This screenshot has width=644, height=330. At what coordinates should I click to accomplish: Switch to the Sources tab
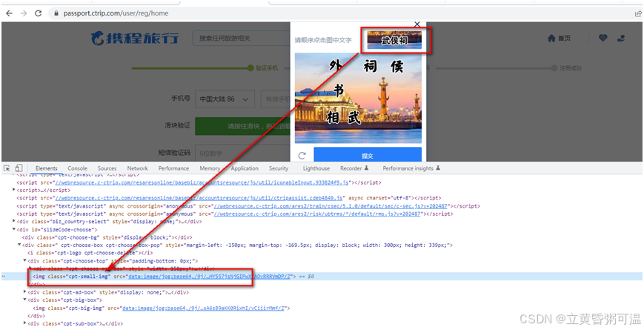107,168
